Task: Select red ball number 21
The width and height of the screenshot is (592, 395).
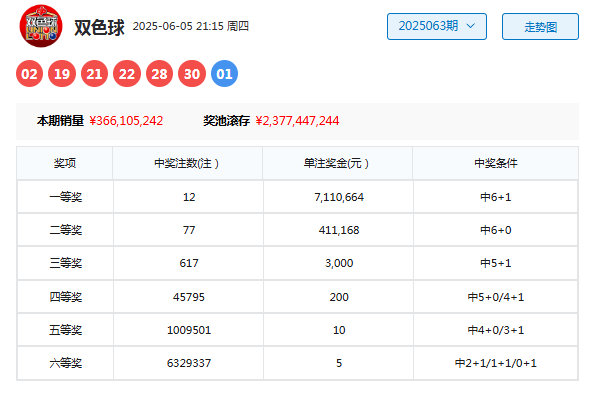Action: click(x=94, y=74)
